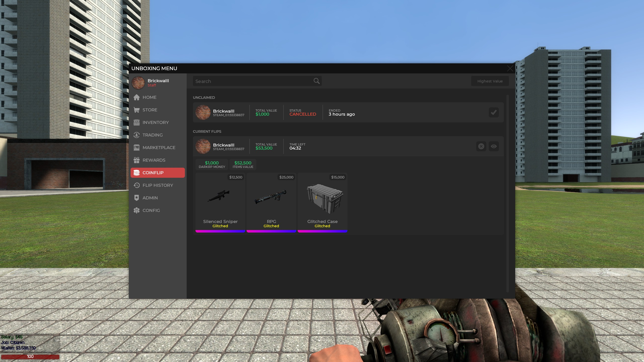Switch to the TRADING page
This screenshot has height=362, width=644.
point(152,135)
